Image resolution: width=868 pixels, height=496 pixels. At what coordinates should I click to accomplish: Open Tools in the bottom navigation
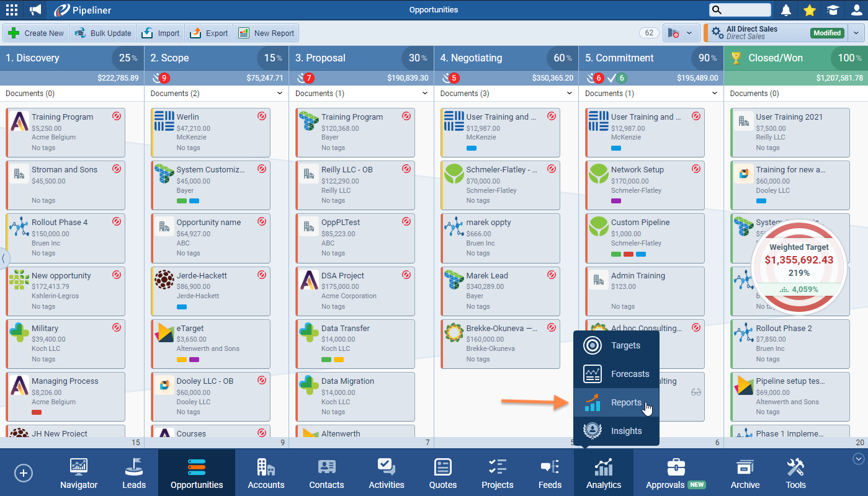795,474
